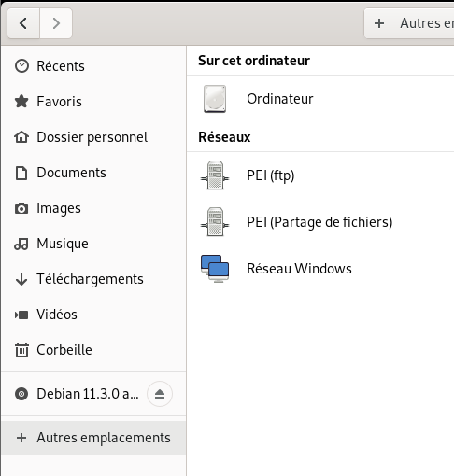This screenshot has width=454, height=476.
Task: Open the Réseau Windows computers icon
Action: pyautogui.click(x=215, y=269)
